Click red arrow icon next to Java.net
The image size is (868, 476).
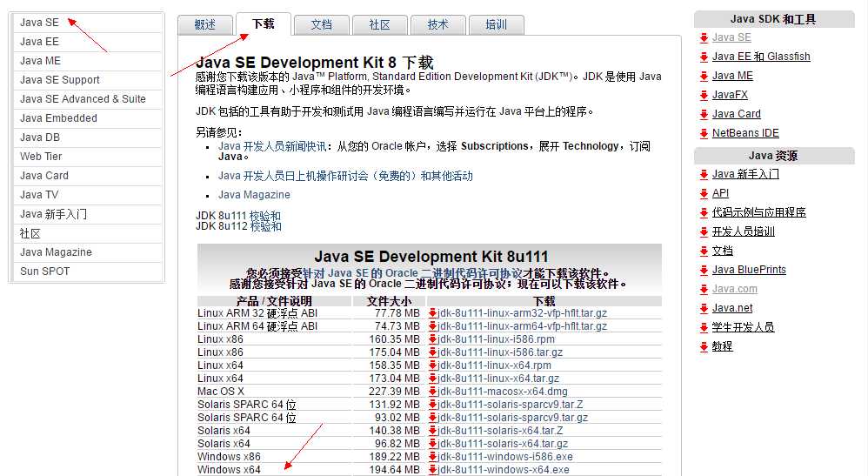coord(704,309)
